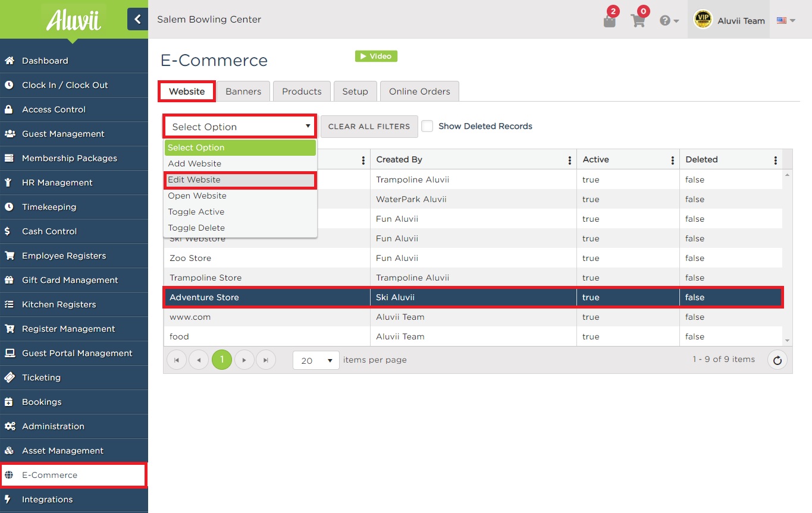Open the name column menu dots
812x513 pixels.
[x=363, y=160]
